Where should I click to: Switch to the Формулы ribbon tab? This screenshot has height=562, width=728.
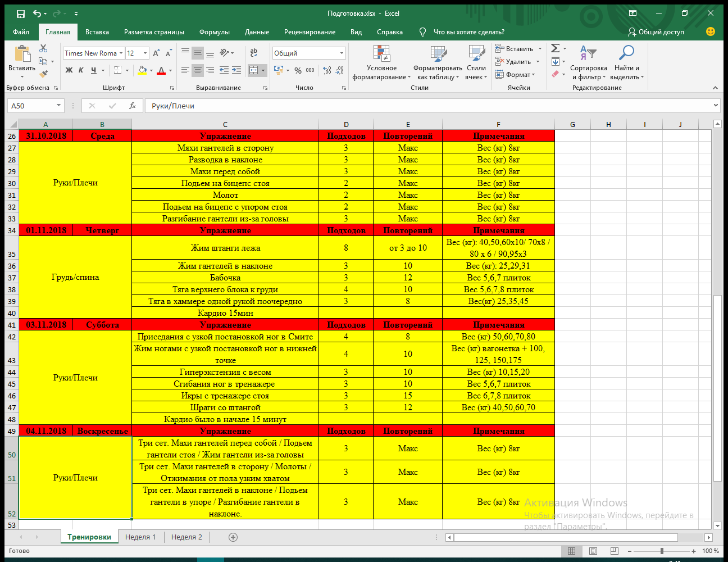pyautogui.click(x=214, y=32)
